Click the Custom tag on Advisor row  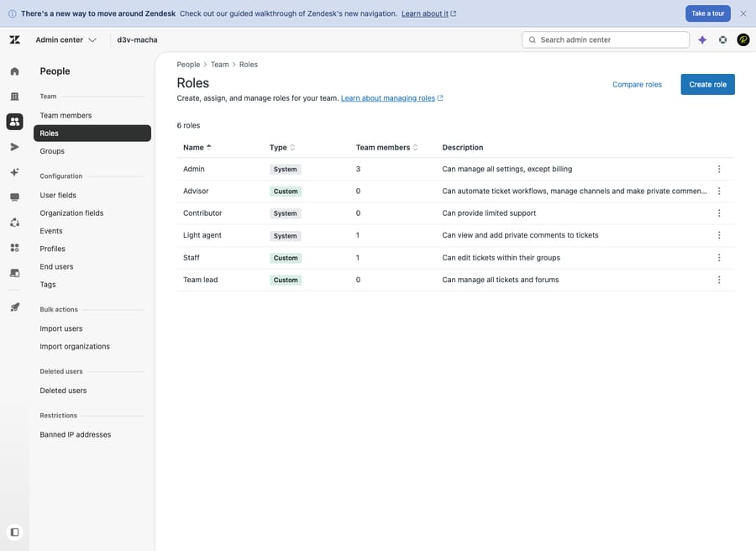coord(286,192)
